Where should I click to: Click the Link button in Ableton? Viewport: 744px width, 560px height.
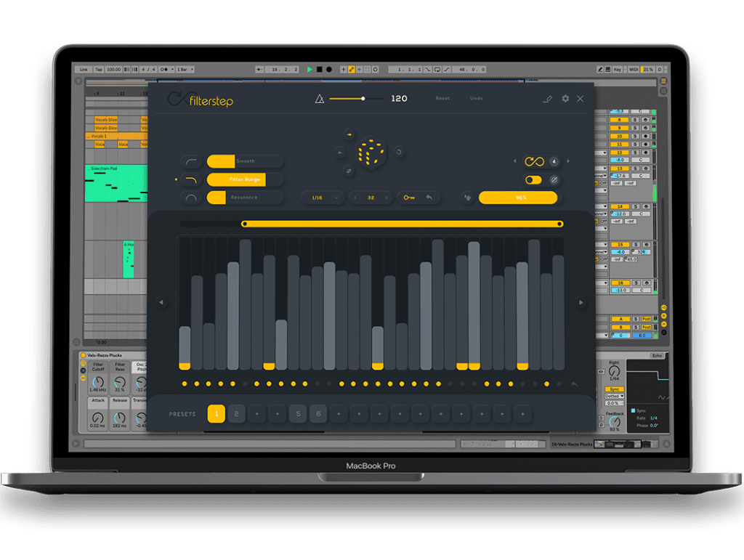click(84, 69)
